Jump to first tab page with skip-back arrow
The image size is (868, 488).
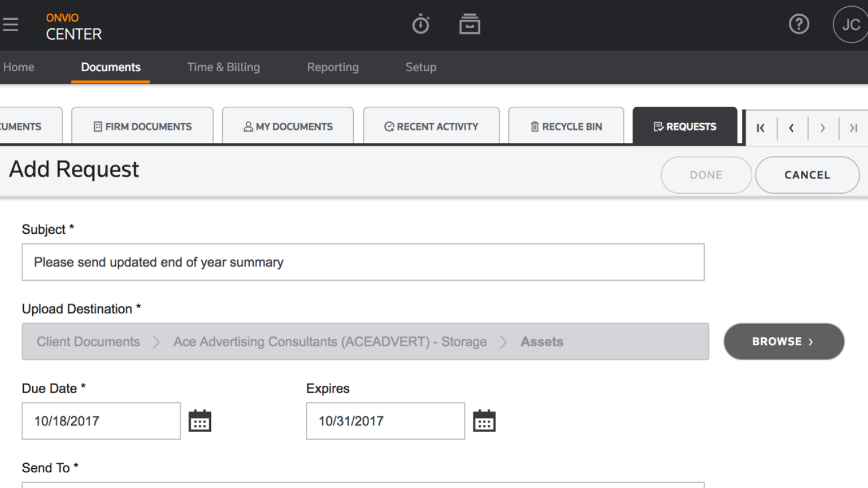click(760, 128)
